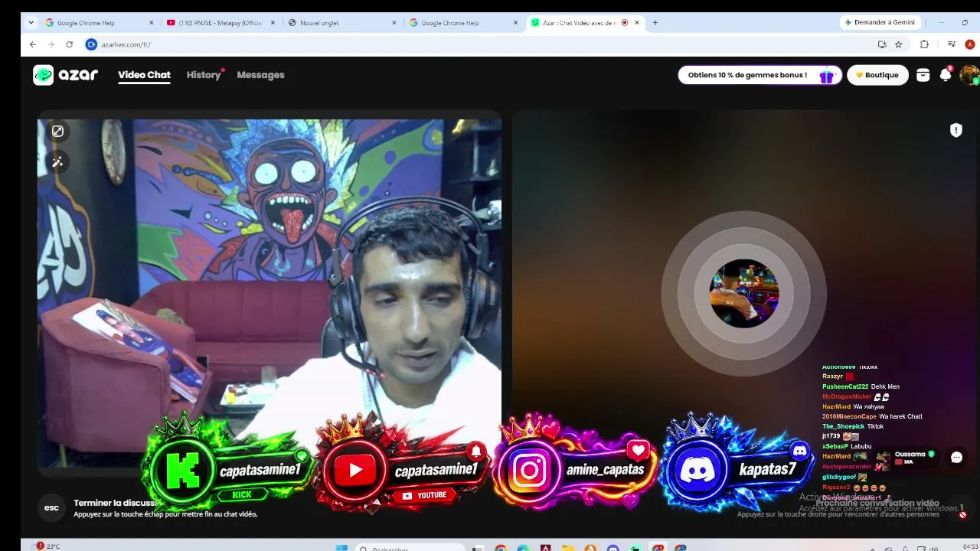This screenshot has width=980, height=551.
Task: View site information for azarlive.com
Action: point(91,44)
